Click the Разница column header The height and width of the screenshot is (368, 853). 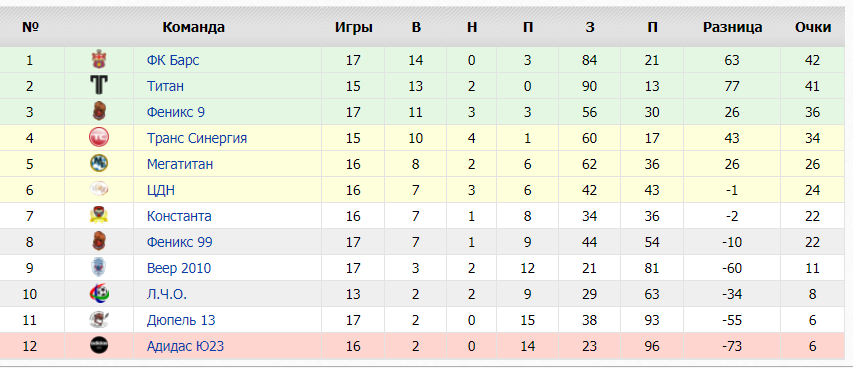point(732,27)
